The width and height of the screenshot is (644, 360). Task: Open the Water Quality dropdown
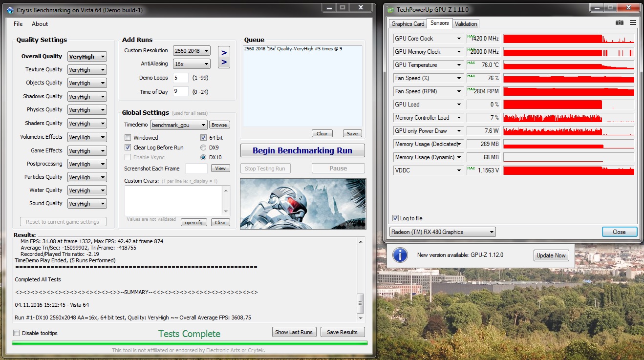87,191
